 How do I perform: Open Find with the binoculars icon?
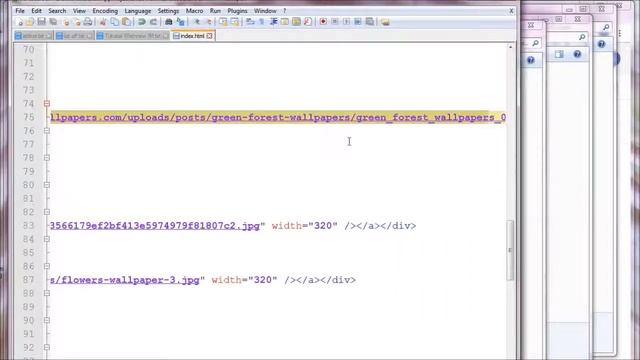click(169, 22)
